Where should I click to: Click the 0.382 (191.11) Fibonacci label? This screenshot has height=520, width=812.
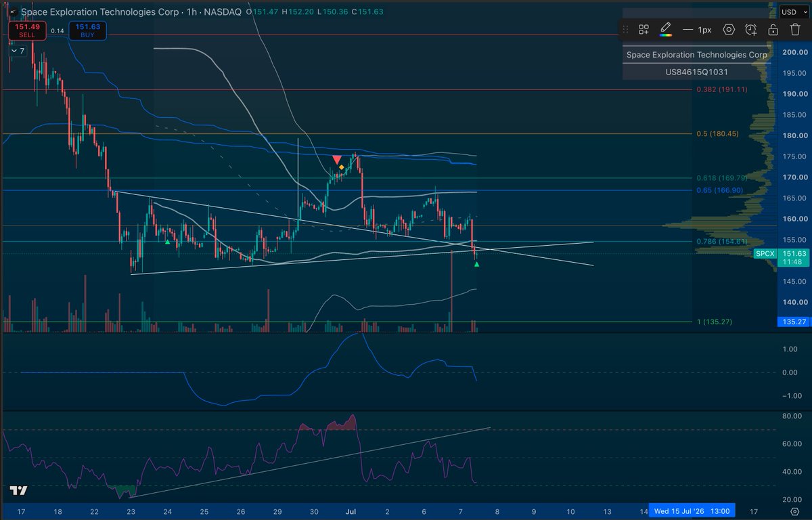722,89
